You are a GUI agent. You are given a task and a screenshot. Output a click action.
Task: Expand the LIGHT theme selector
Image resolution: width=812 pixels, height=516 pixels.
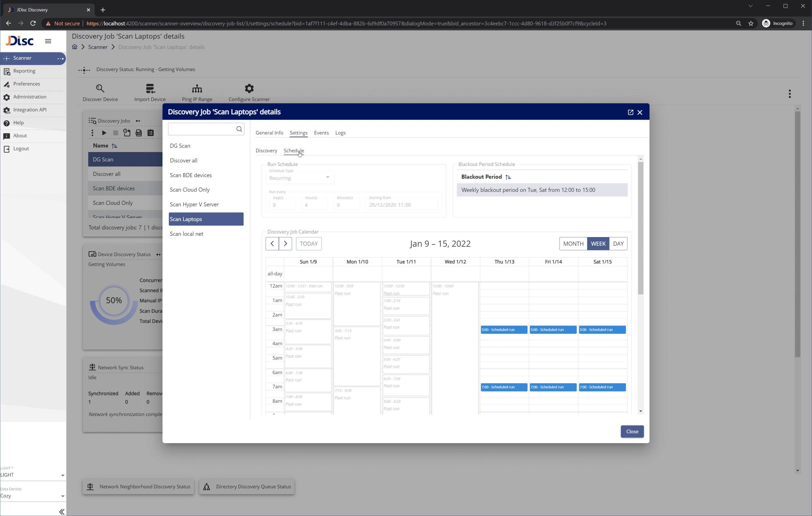(33, 474)
